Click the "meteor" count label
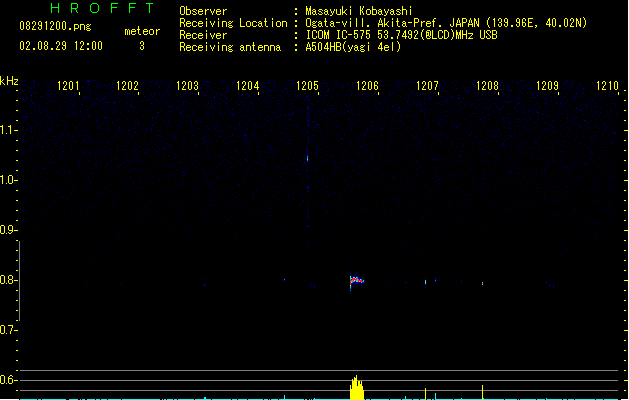Viewport: 629px width, 400px height. pos(142,31)
